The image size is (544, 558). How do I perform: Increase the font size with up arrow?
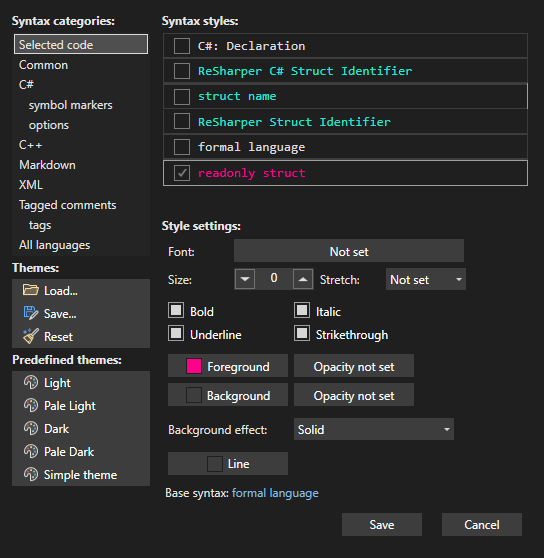click(303, 279)
